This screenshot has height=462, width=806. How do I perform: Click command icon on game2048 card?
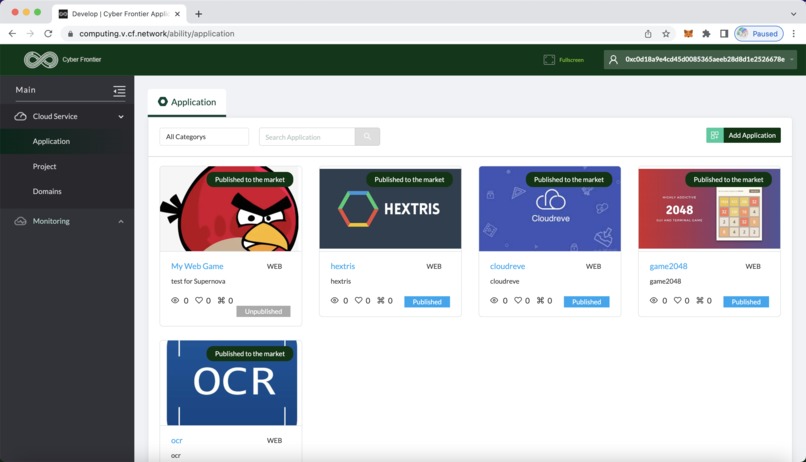(x=700, y=300)
